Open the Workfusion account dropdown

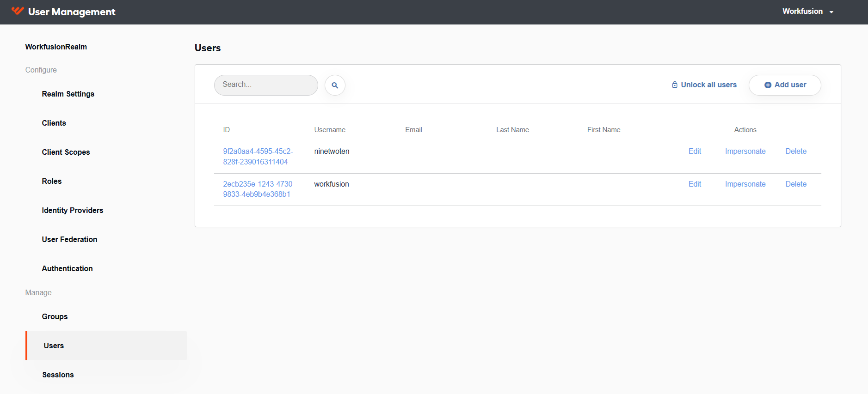click(807, 12)
